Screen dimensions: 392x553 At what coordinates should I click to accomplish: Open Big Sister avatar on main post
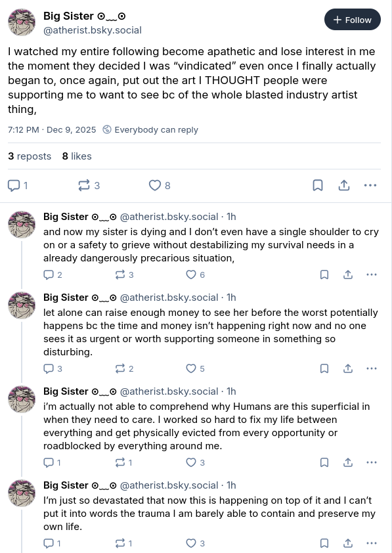coord(22,22)
